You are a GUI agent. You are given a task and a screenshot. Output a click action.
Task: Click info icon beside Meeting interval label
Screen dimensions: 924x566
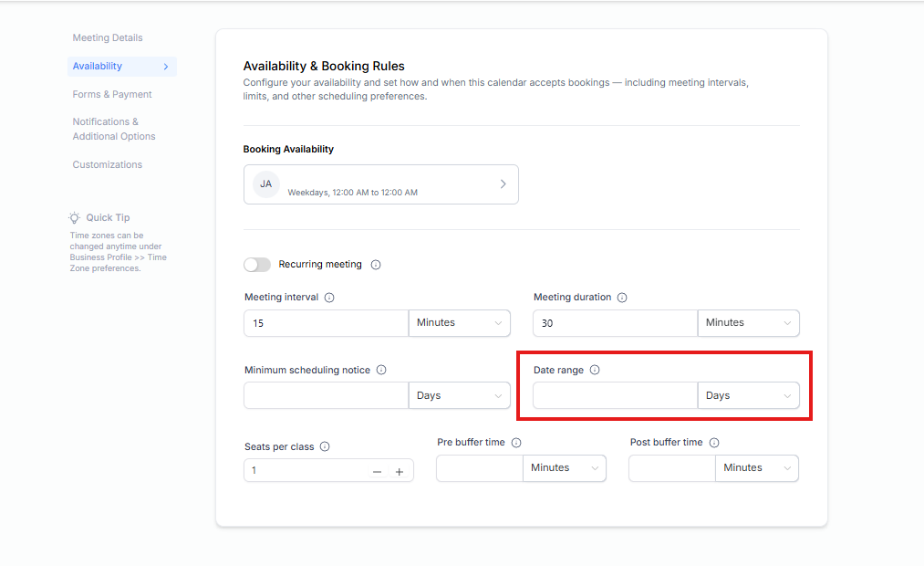(x=329, y=298)
